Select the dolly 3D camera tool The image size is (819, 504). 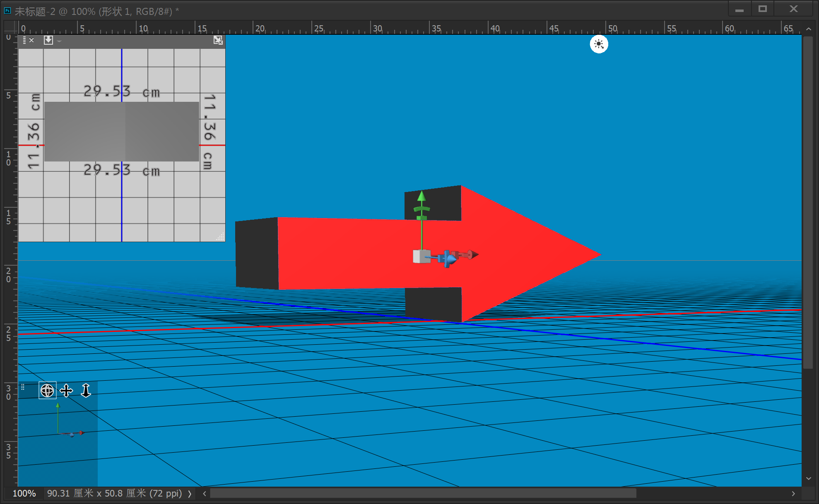click(x=86, y=390)
